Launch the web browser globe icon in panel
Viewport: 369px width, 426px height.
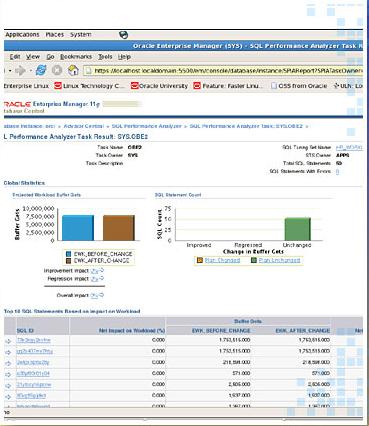[123, 35]
